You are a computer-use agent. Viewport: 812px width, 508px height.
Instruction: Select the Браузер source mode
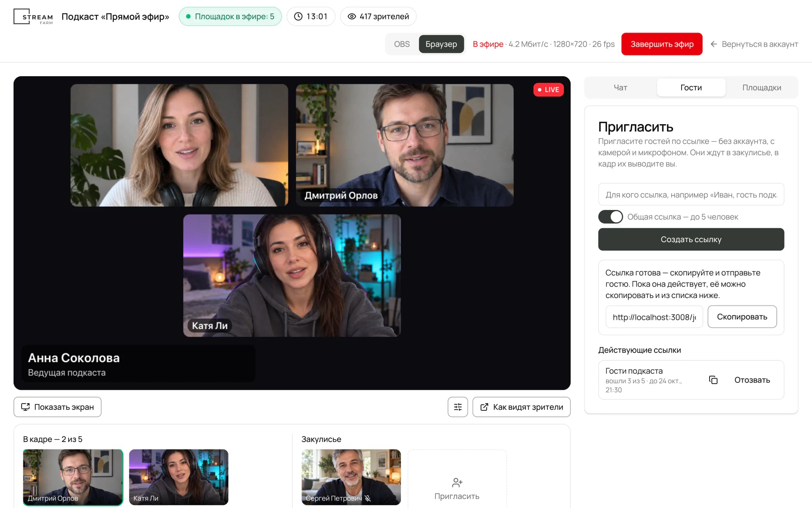pos(441,44)
